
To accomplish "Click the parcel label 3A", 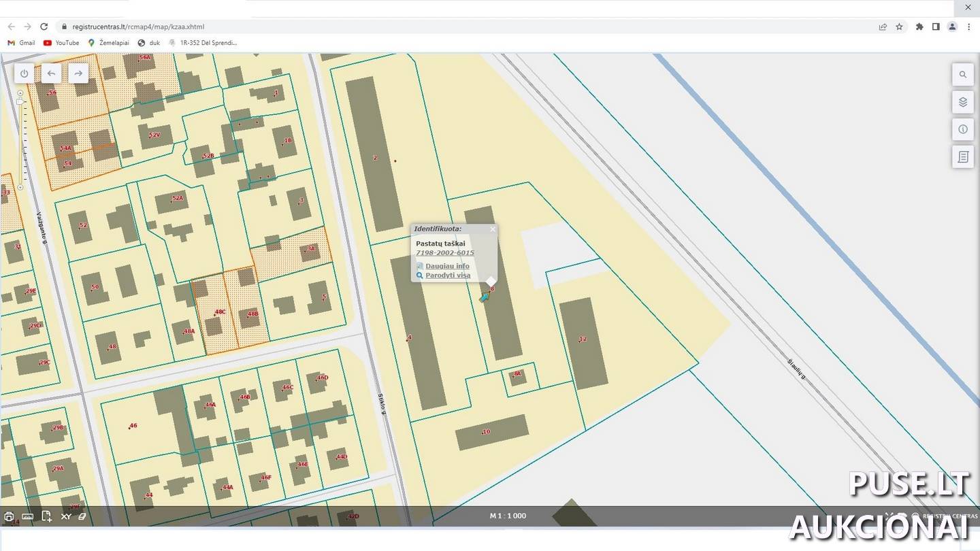I will point(311,249).
